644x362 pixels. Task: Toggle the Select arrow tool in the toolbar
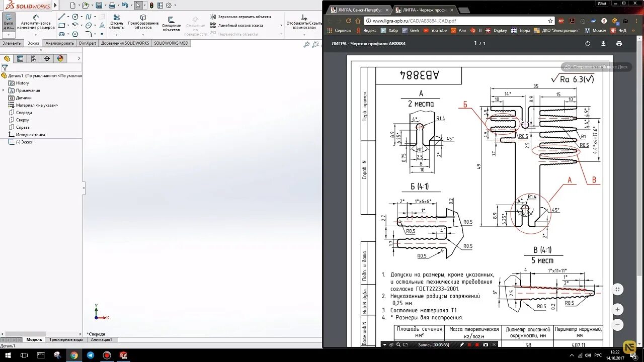(x=137, y=5)
